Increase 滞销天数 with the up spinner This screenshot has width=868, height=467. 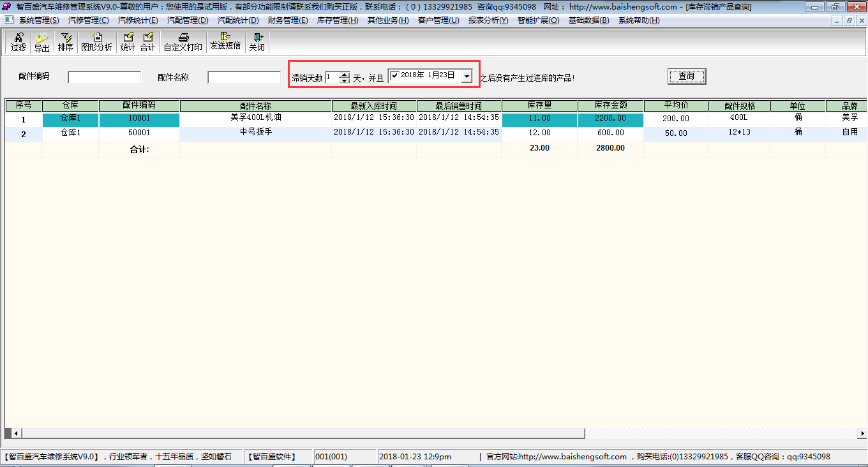pyautogui.click(x=345, y=74)
